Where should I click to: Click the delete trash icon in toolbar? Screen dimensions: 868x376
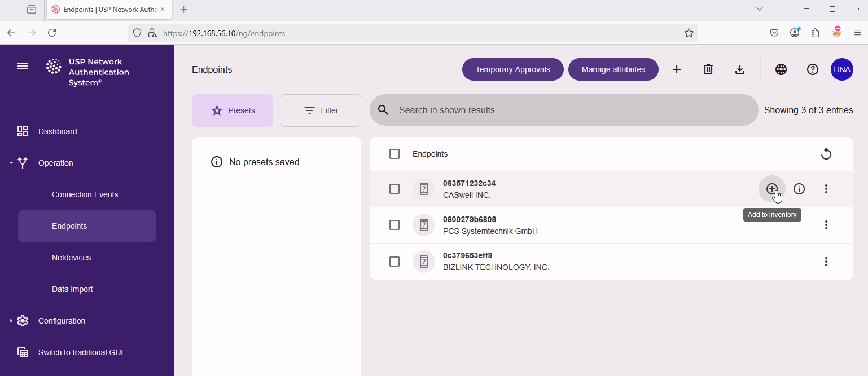pyautogui.click(x=708, y=69)
